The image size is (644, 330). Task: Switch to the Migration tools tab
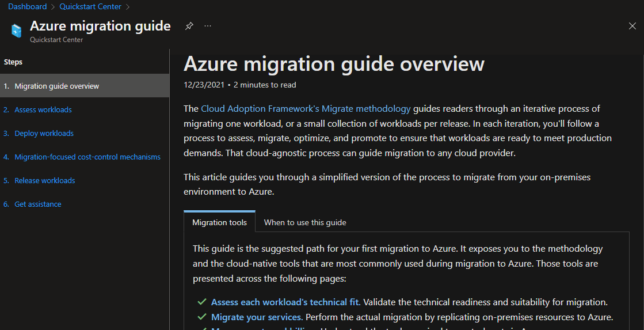pos(219,222)
